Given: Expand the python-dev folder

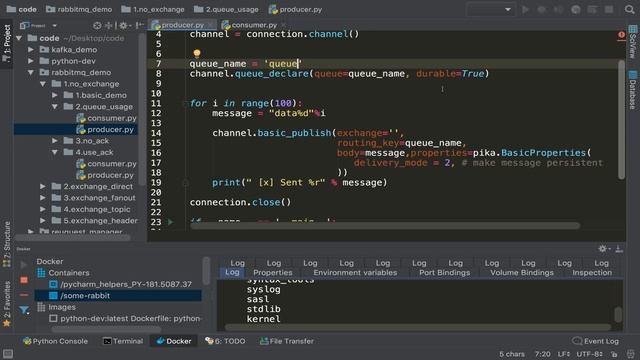Looking at the screenshot, I should pyautogui.click(x=31, y=61).
